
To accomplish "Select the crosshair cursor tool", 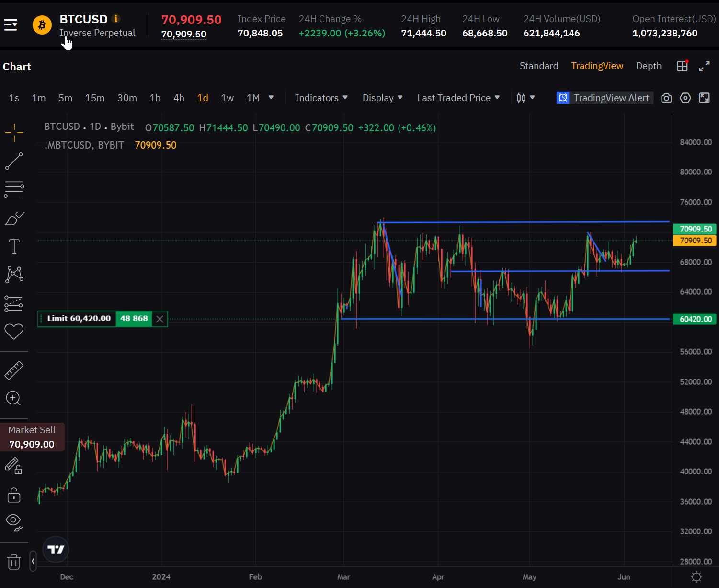I will click(x=14, y=133).
